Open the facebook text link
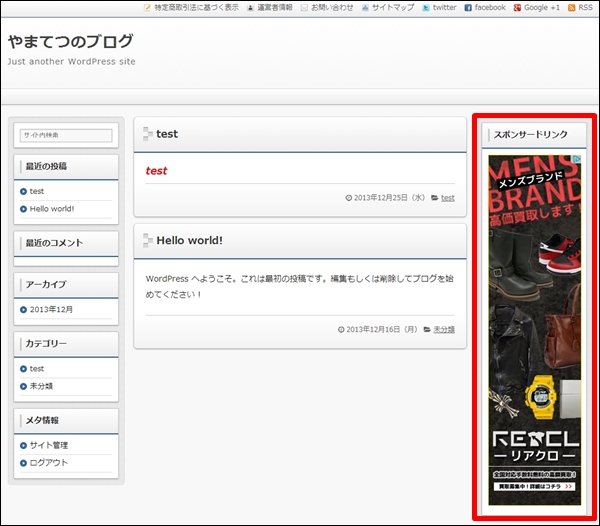This screenshot has height=526, width=600. [x=490, y=7]
